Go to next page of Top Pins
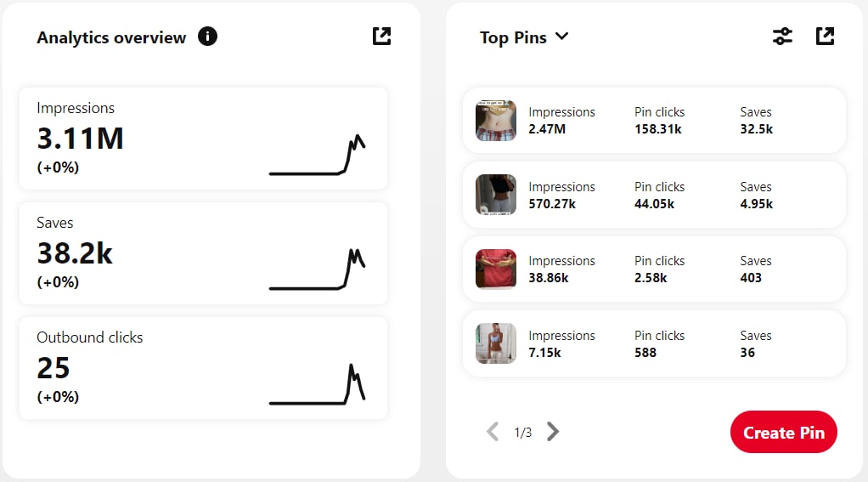This screenshot has width=868, height=482. click(553, 432)
